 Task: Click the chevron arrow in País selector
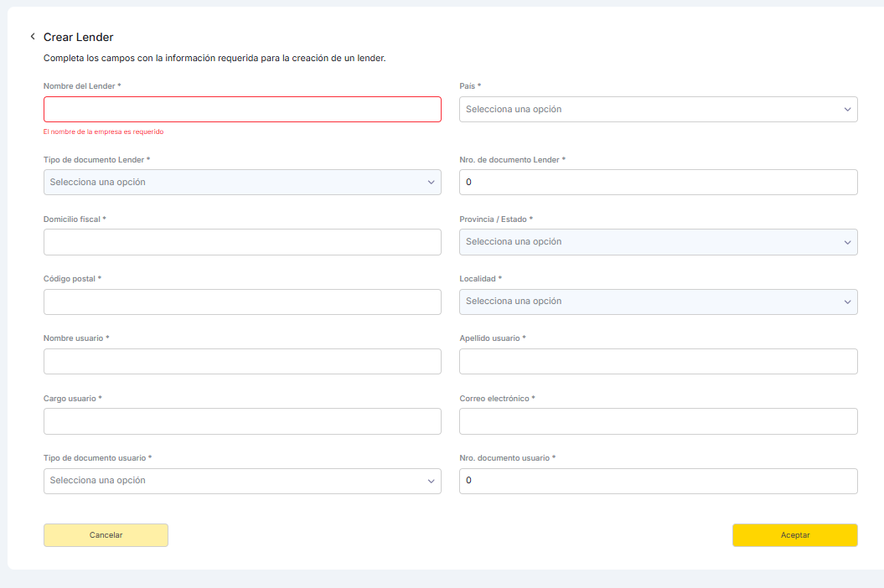coord(848,110)
